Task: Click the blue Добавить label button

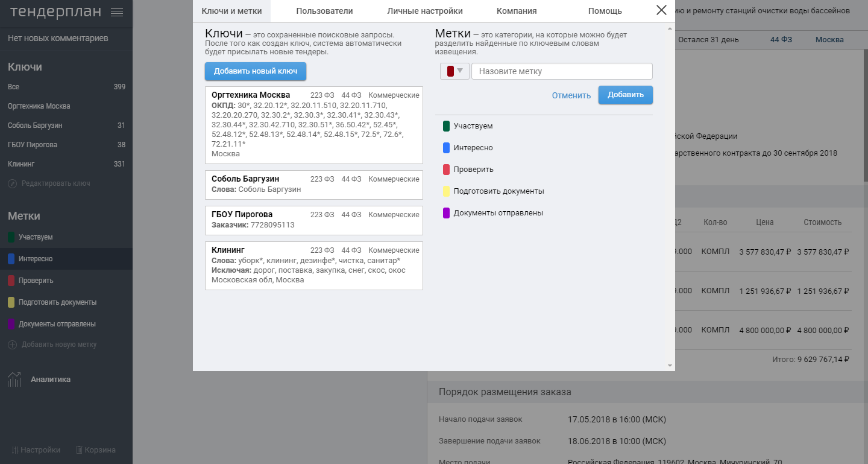Action: (x=626, y=95)
